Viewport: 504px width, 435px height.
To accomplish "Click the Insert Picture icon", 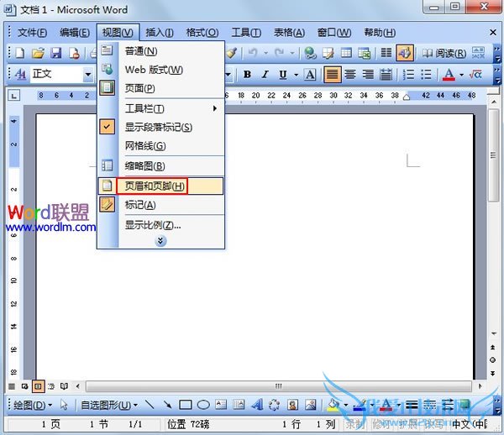I will point(311,405).
